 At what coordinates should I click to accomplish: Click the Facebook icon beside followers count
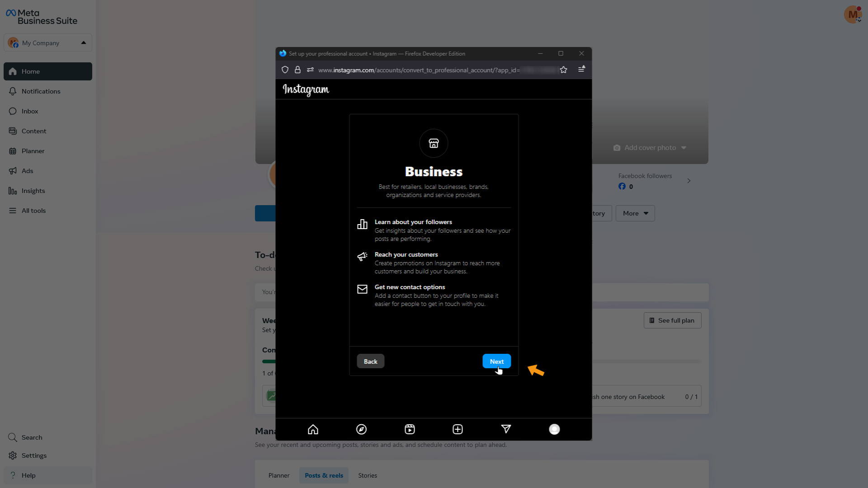[x=622, y=186]
